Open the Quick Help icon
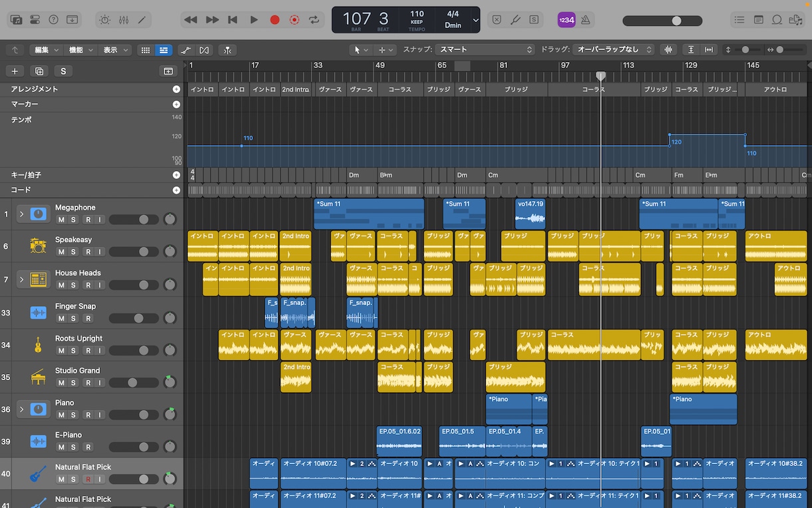812x508 pixels. 53,19
